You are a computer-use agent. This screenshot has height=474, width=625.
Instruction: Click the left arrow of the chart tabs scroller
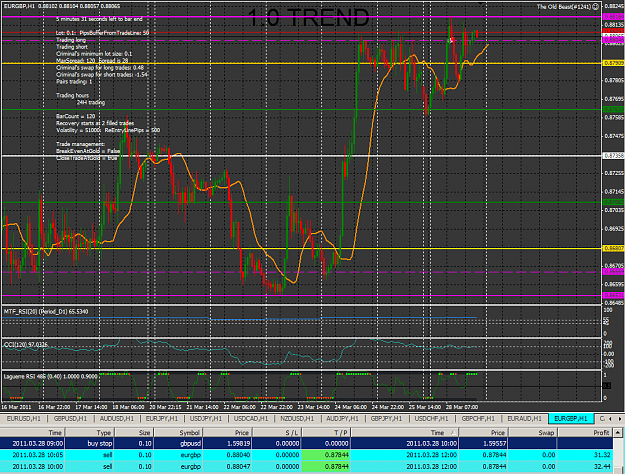pos(611,419)
